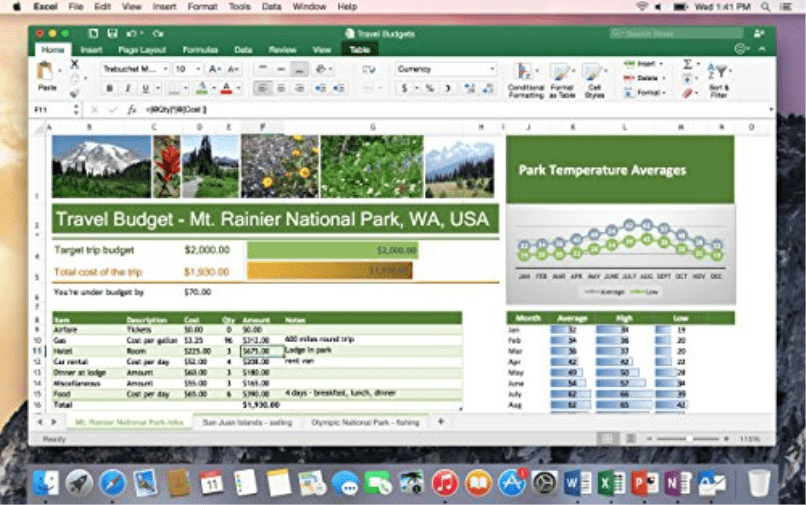Toggle Align Left for text
This screenshot has height=505, width=806.
(x=262, y=88)
